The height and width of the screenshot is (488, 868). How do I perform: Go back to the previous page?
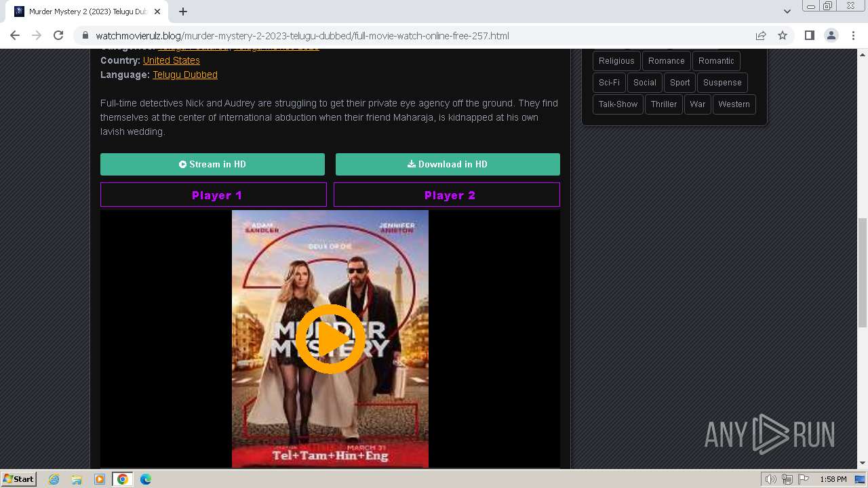(x=15, y=35)
